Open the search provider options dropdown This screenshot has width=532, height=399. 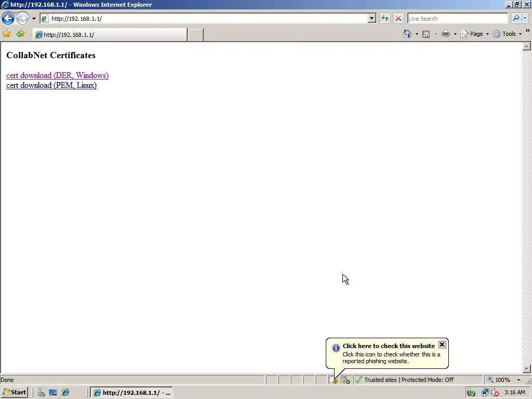point(525,18)
